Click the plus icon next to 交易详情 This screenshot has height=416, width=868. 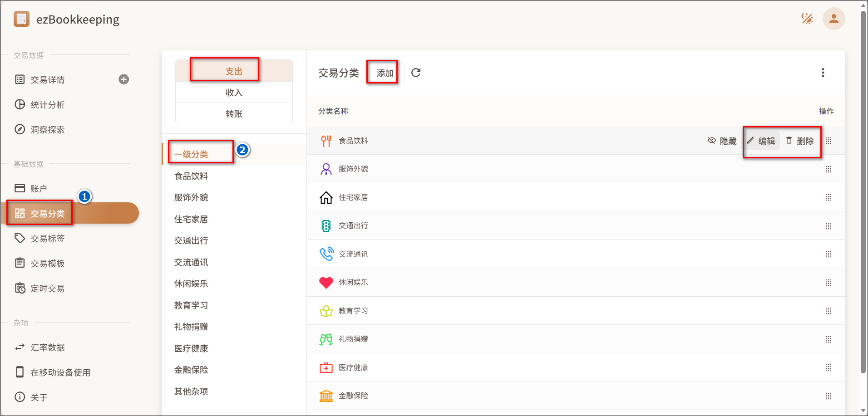click(x=123, y=79)
